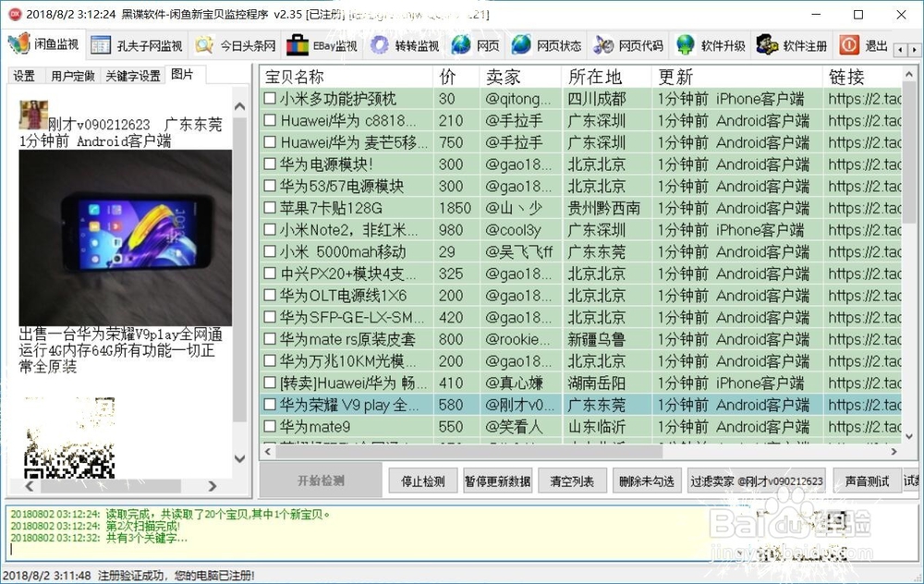Click 过滤卖家 @刚才v090212623 button

(757, 481)
